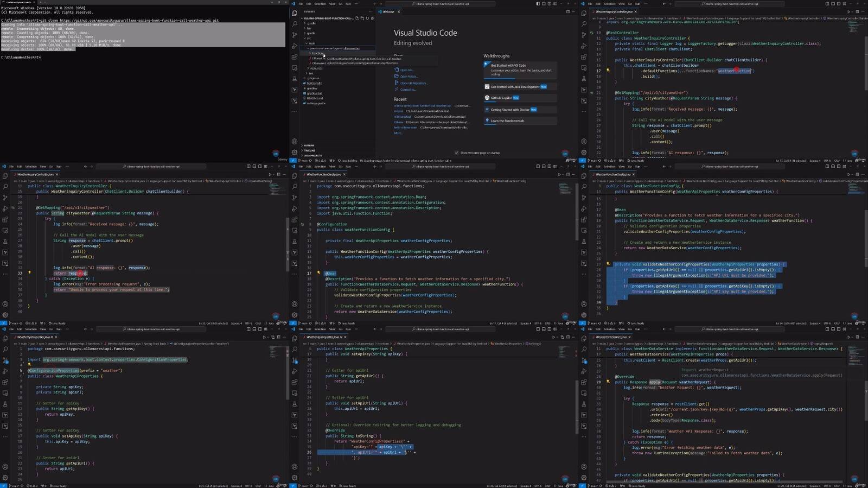Open Manage gear in the Welcome window
Screen dimensions: 868x488
tap(295, 152)
